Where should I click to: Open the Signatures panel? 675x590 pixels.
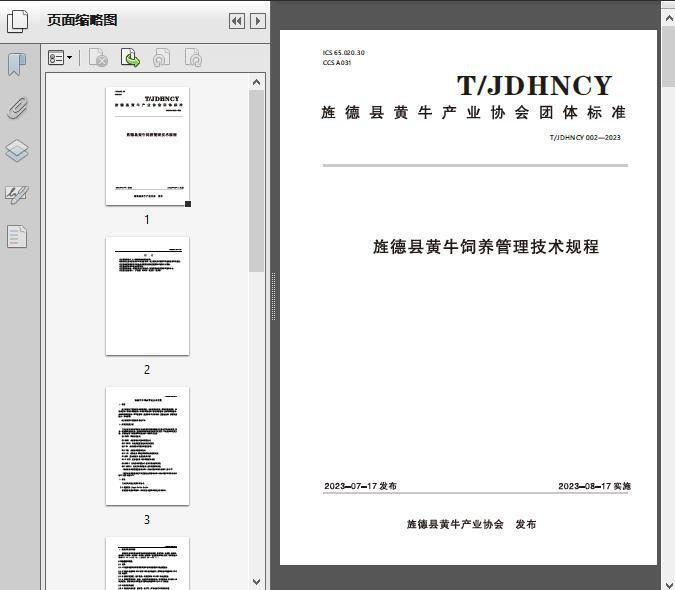tap(17, 194)
